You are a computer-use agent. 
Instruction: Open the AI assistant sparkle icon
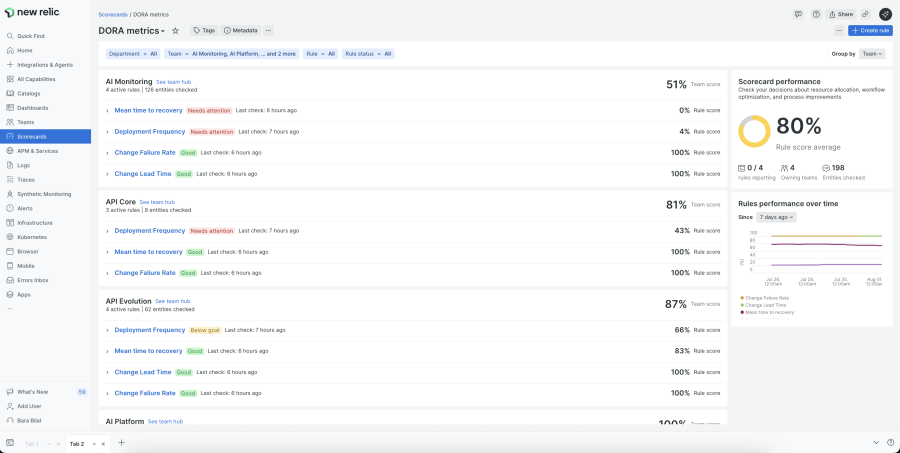coord(885,14)
